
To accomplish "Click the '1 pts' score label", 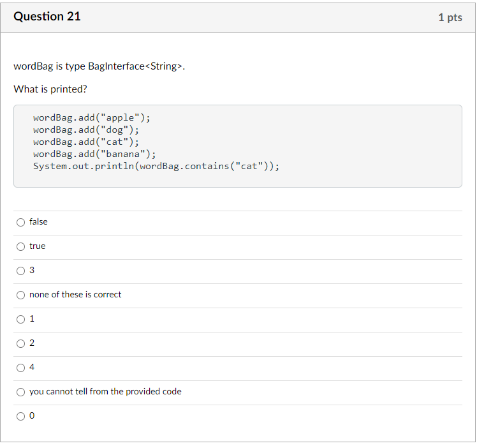I will coord(450,17).
